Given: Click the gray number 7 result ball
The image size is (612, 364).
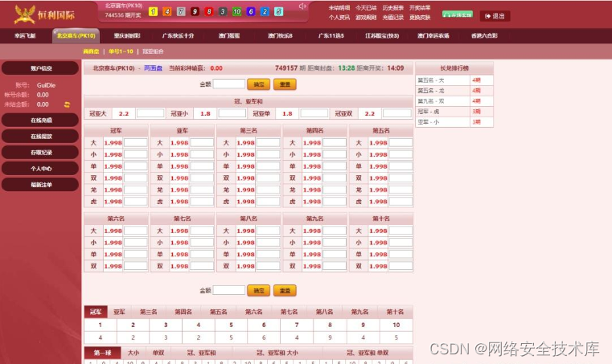Looking at the screenshot, I should (181, 12).
